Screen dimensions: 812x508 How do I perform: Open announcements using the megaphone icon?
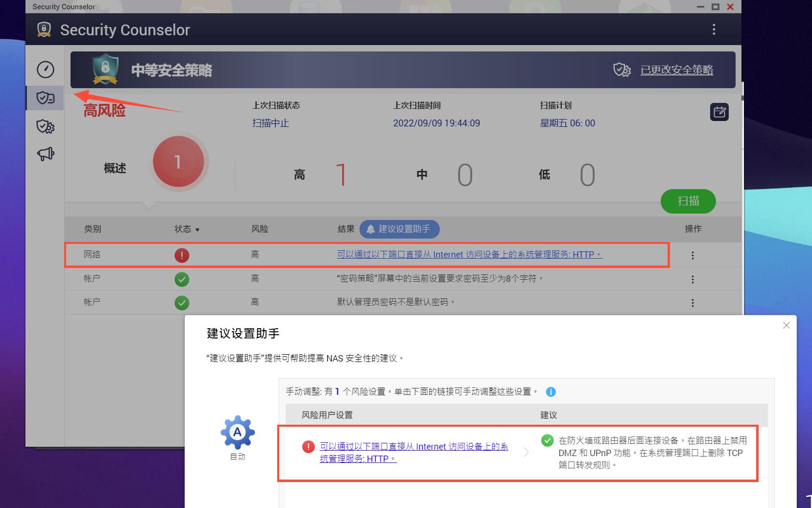click(45, 154)
